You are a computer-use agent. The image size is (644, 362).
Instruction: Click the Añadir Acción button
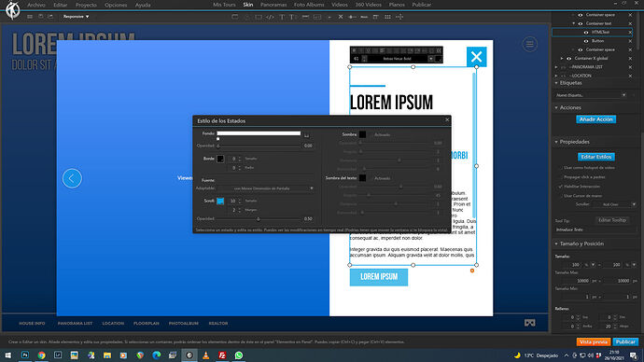point(596,119)
